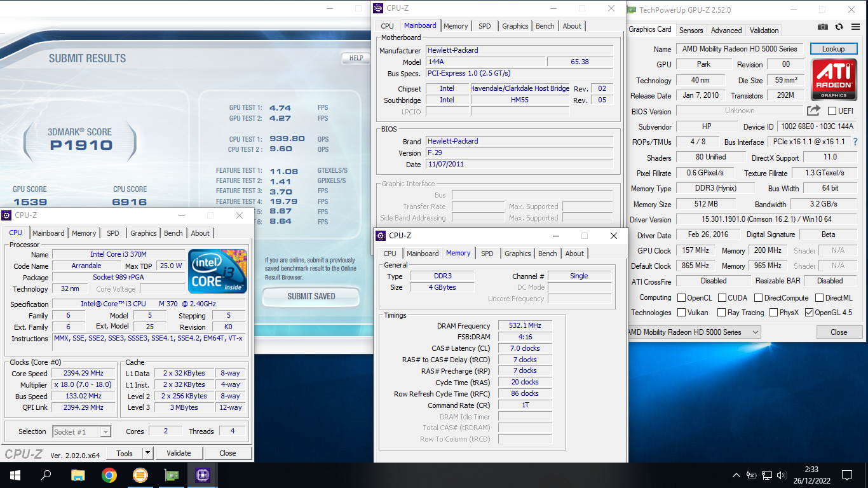This screenshot has height=488, width=868.
Task: Open CPU tab in CPU-Z Mainboard window
Action: click(x=387, y=26)
